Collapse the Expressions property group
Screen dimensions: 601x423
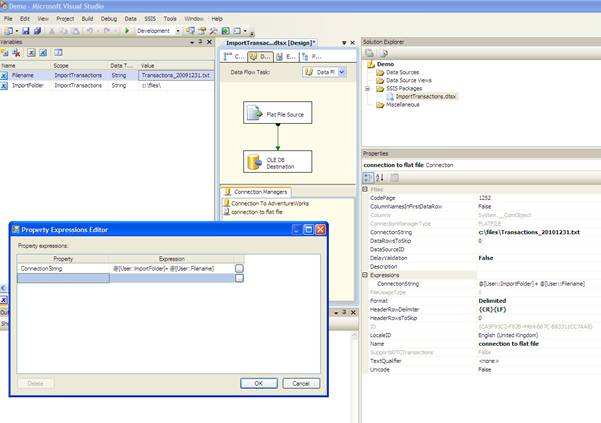pos(365,275)
